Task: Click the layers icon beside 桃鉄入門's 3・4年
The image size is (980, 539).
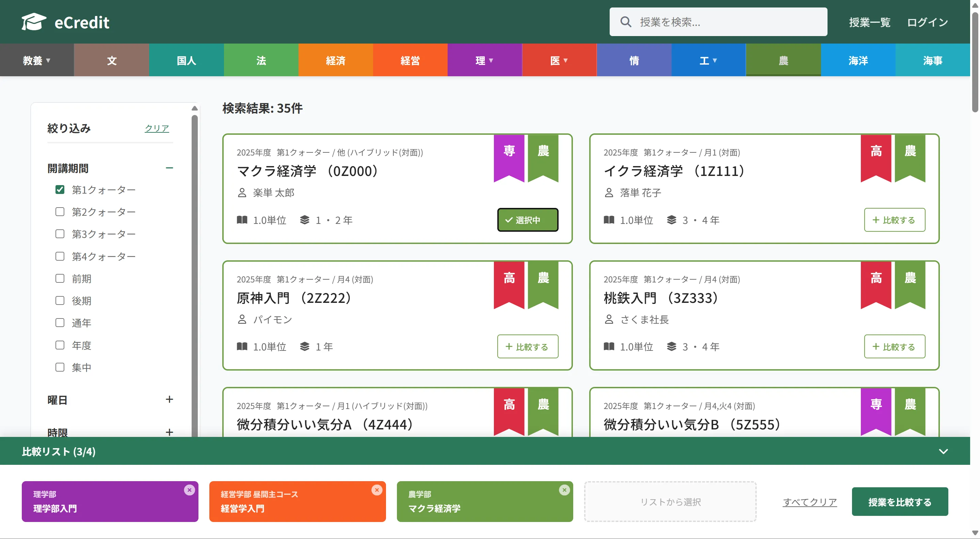Action: [672, 346]
